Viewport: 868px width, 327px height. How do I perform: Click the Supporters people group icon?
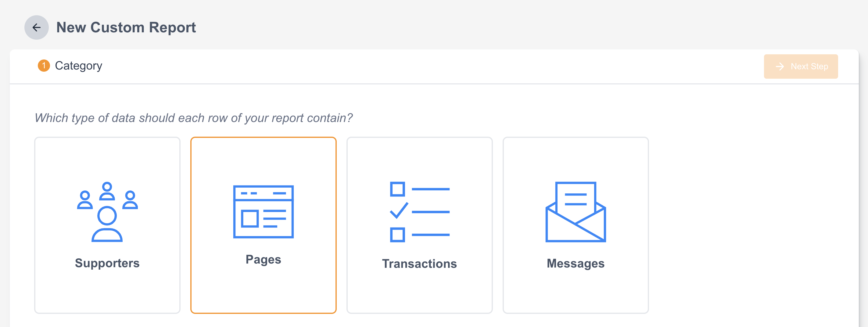coord(107,212)
